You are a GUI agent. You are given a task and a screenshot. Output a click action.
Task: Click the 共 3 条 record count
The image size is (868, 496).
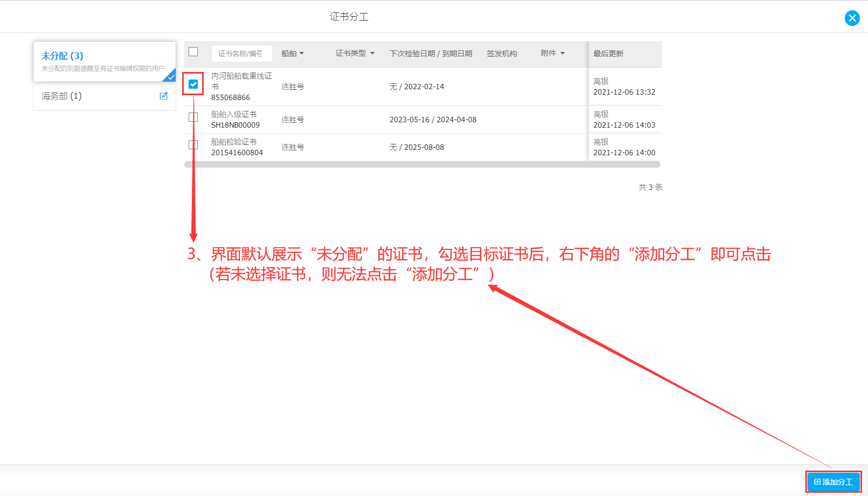click(650, 187)
